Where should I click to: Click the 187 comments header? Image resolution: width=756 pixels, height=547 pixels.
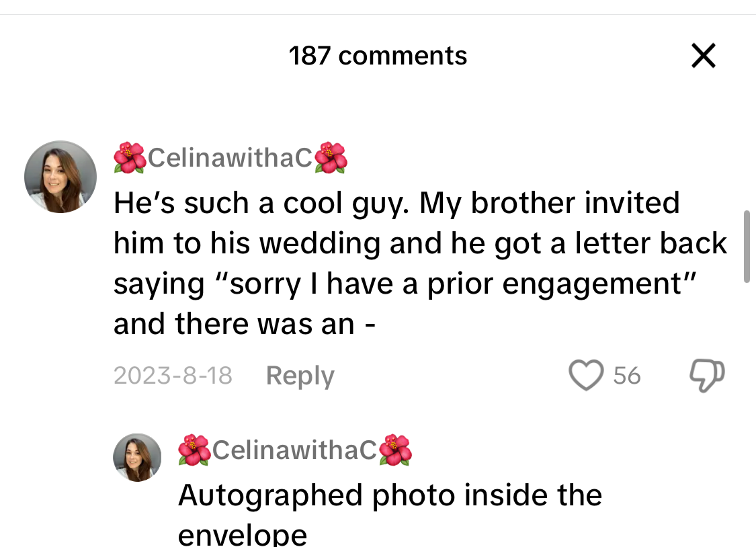coord(378,56)
